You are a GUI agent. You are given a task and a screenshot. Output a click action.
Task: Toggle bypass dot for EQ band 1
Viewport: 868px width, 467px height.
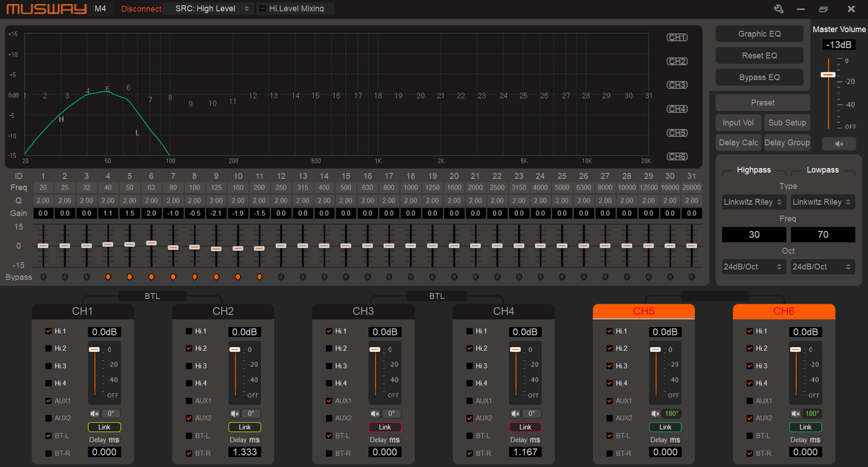point(43,277)
